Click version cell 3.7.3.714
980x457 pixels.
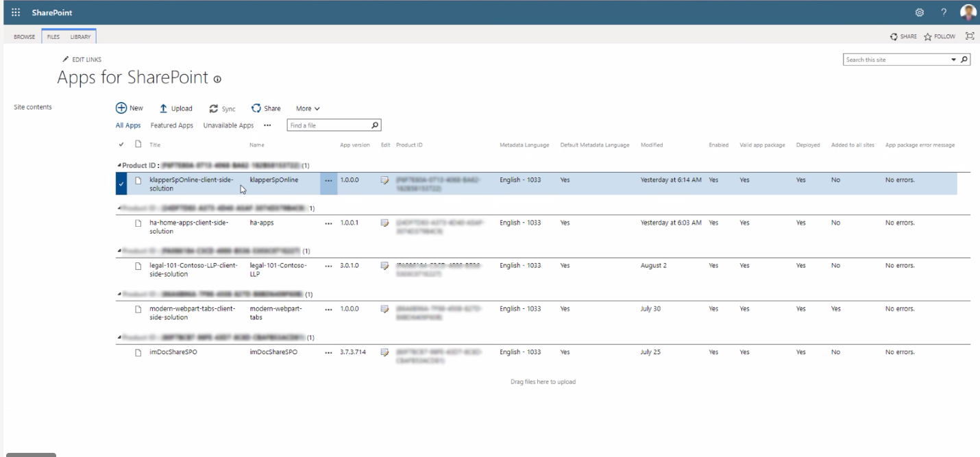coord(353,352)
